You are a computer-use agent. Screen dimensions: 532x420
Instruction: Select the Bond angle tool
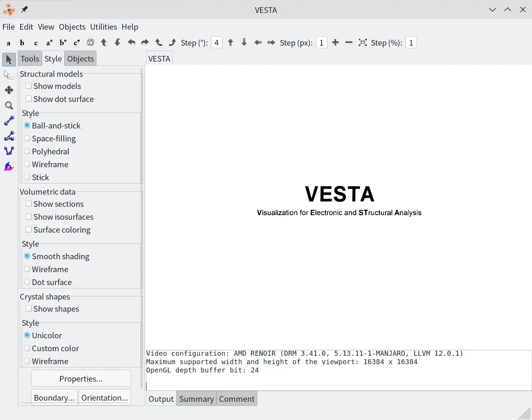click(9, 136)
